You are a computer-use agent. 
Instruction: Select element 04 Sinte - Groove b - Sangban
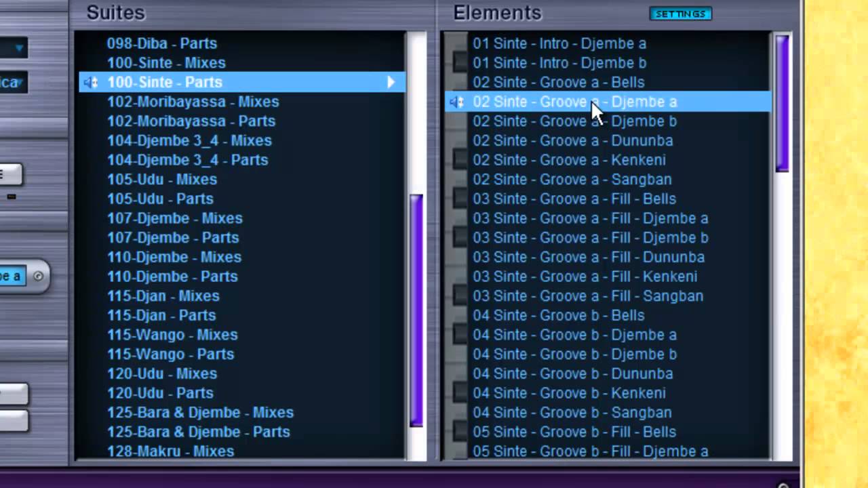pyautogui.click(x=572, y=413)
